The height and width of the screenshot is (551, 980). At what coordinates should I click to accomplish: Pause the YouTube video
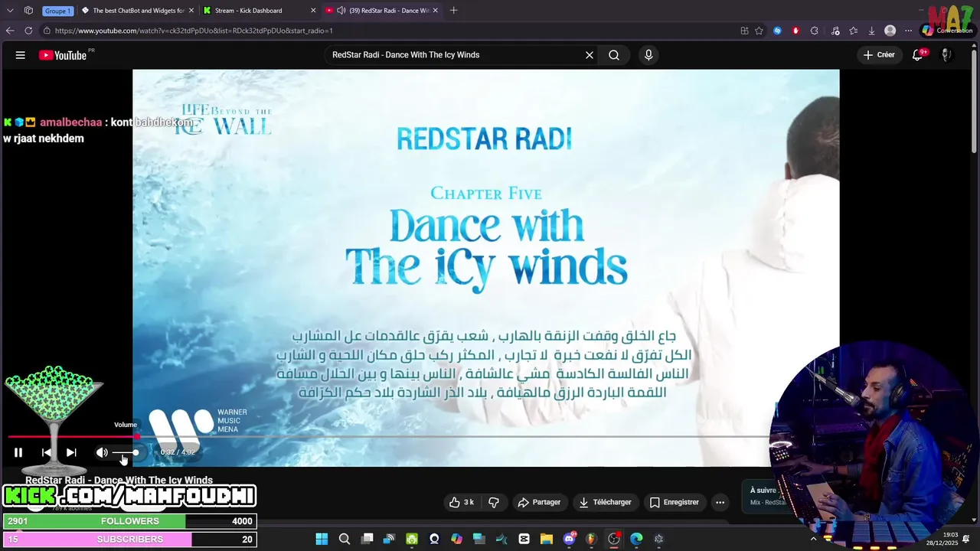18,452
